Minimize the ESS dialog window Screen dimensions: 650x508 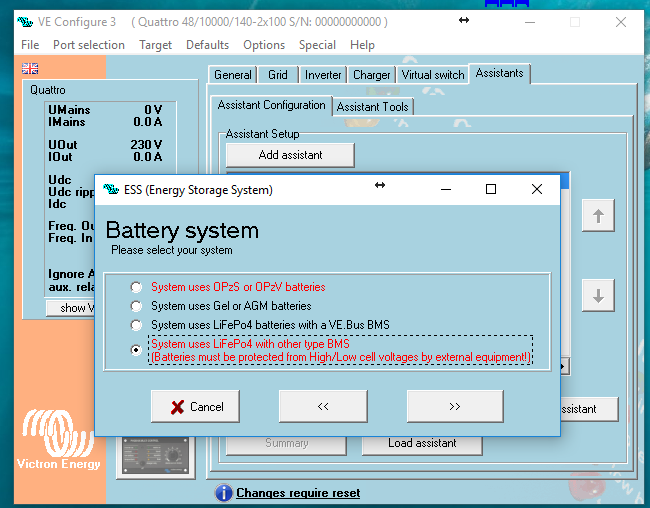pos(446,190)
